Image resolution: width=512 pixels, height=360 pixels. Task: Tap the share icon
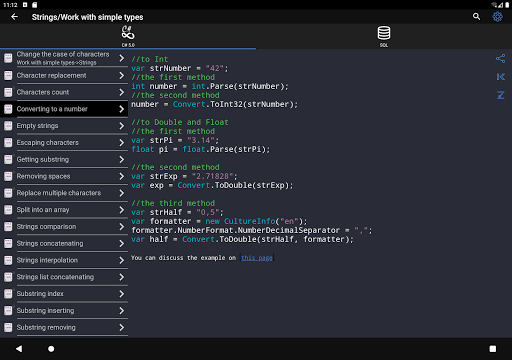(500, 59)
